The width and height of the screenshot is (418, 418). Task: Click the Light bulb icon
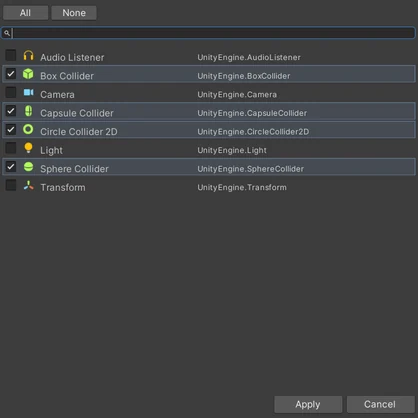click(28, 148)
